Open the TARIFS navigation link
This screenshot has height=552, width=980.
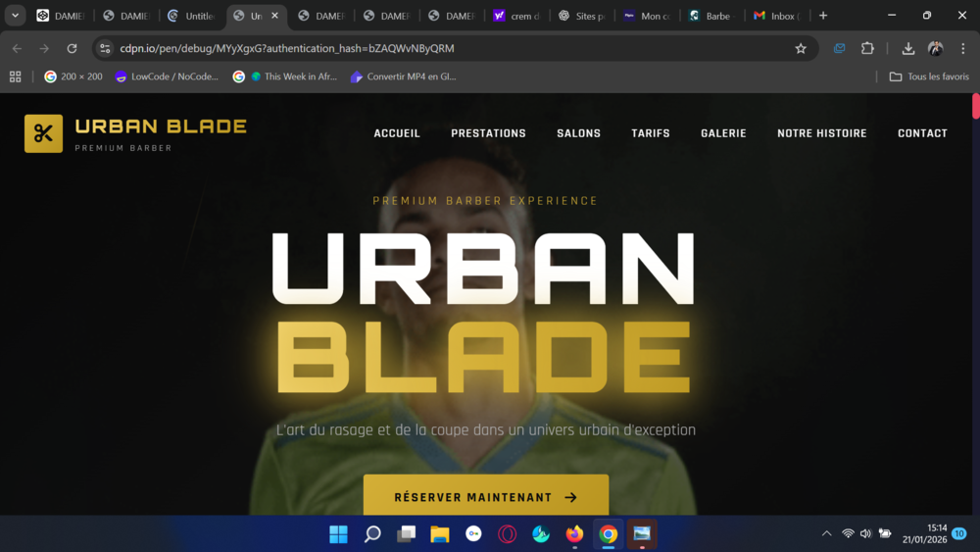click(651, 133)
